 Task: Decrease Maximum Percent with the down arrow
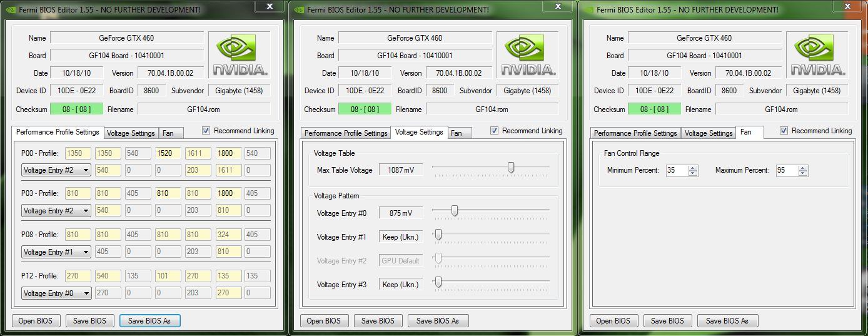[803, 173]
